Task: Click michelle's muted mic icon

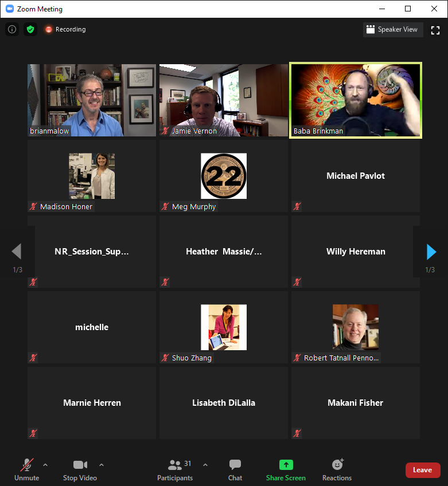Action: [x=33, y=358]
